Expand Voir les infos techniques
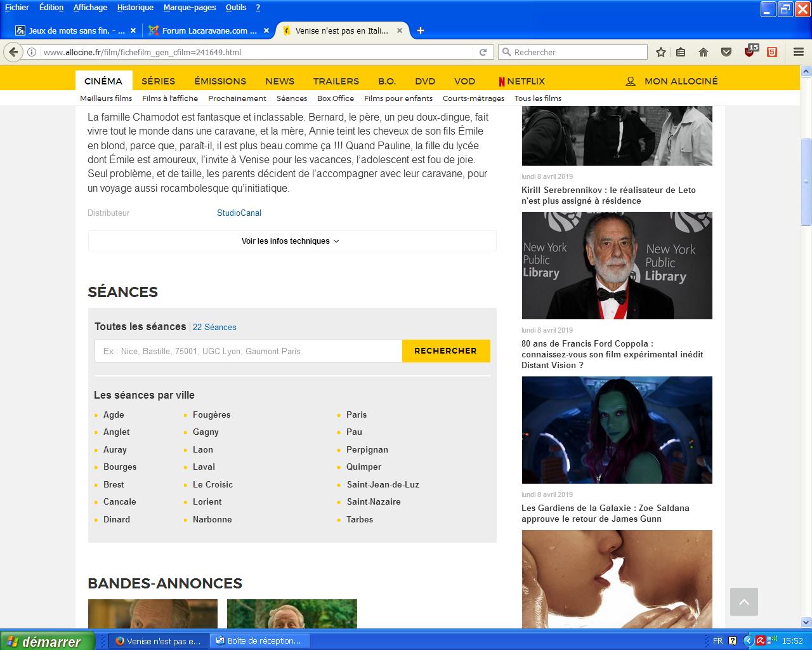This screenshot has width=812, height=650. point(291,241)
